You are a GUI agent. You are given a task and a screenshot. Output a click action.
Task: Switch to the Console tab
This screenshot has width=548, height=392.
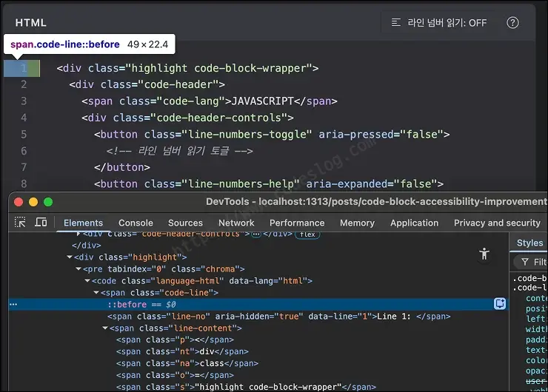click(136, 223)
